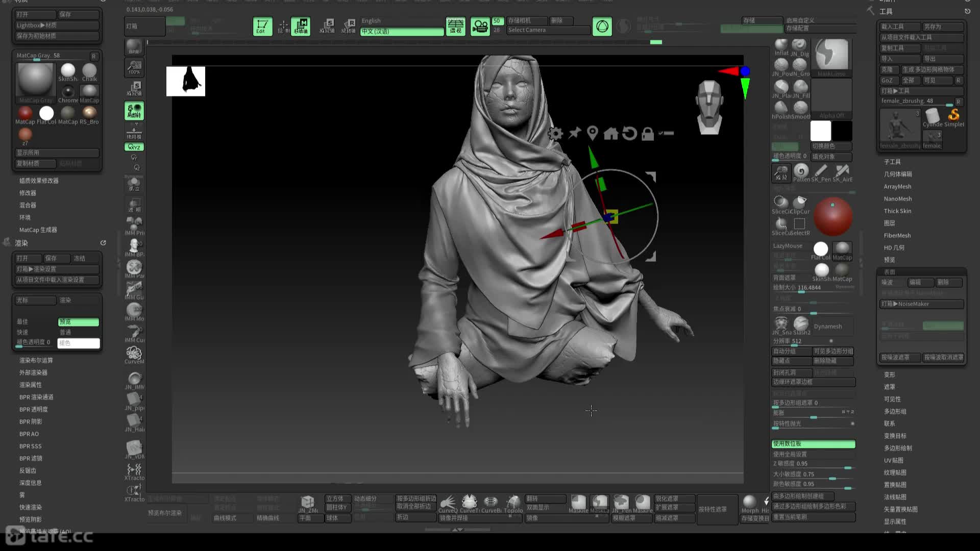Viewport: 980px width, 551px height.
Task: Expand the MatCap 生成器 section
Action: [38, 230]
